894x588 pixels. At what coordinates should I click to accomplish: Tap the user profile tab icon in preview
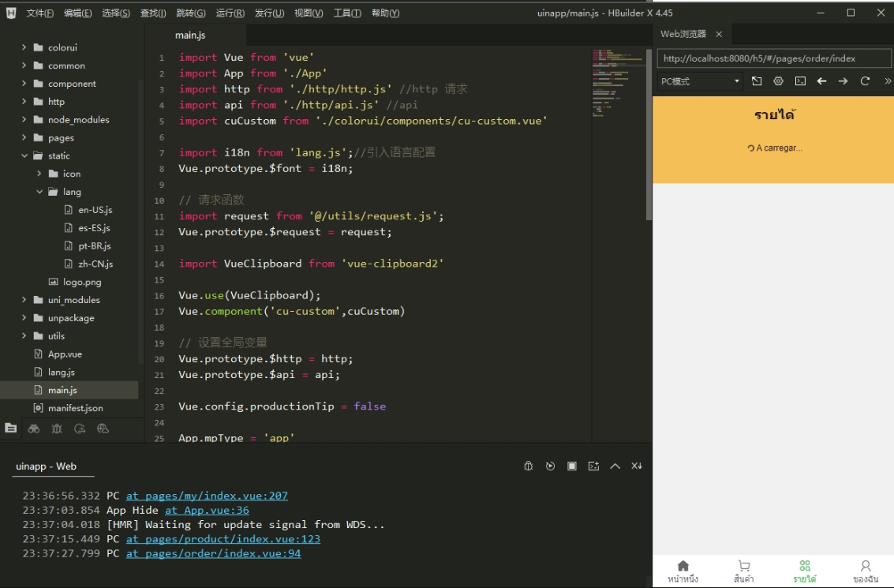[866, 566]
